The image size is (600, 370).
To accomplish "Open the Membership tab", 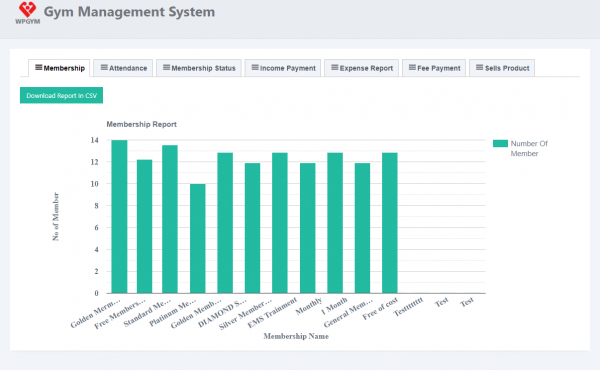I will pos(59,68).
